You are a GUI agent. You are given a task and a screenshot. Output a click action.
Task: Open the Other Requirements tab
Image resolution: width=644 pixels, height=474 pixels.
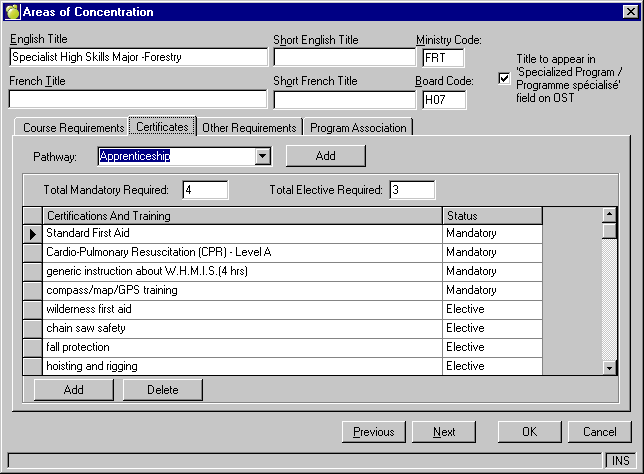249,128
